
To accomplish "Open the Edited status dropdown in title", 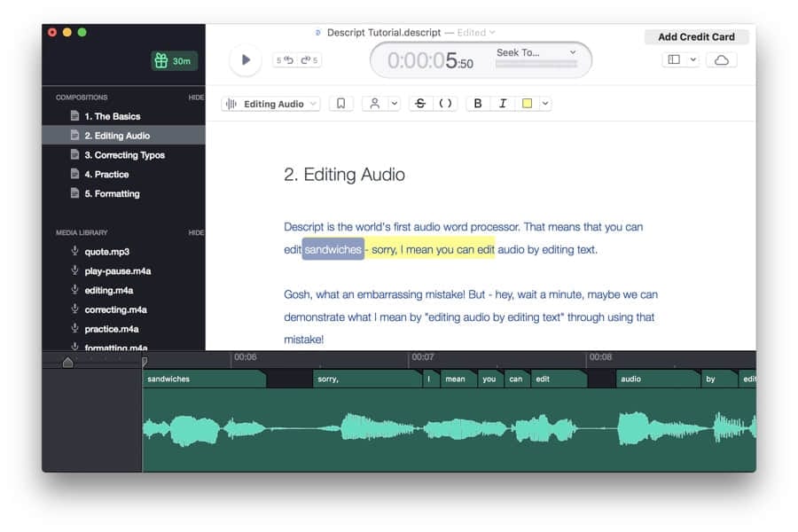I will [x=476, y=33].
